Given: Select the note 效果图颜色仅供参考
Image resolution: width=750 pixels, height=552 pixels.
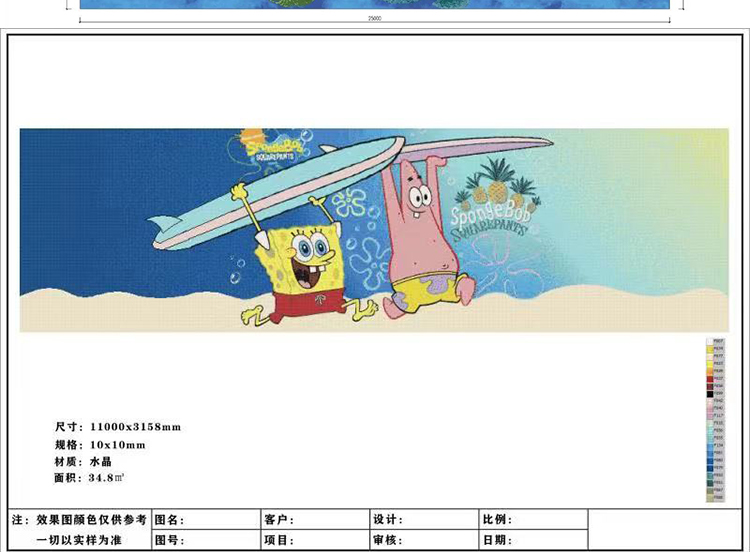Looking at the screenshot, I should click(x=91, y=519).
